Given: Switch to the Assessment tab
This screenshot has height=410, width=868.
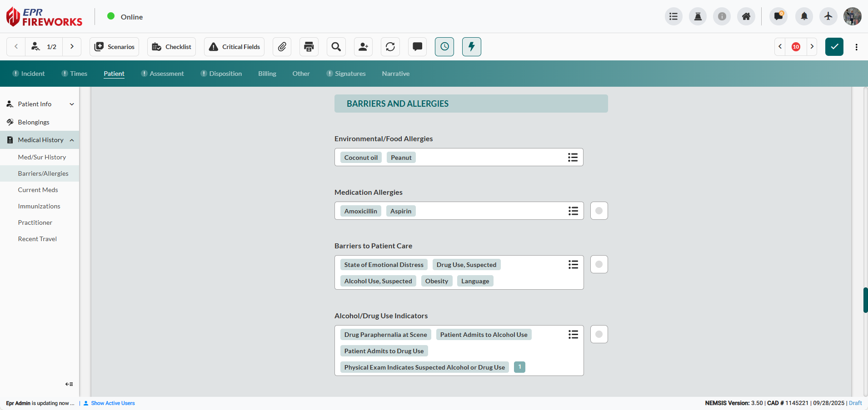Looking at the screenshot, I should point(166,74).
